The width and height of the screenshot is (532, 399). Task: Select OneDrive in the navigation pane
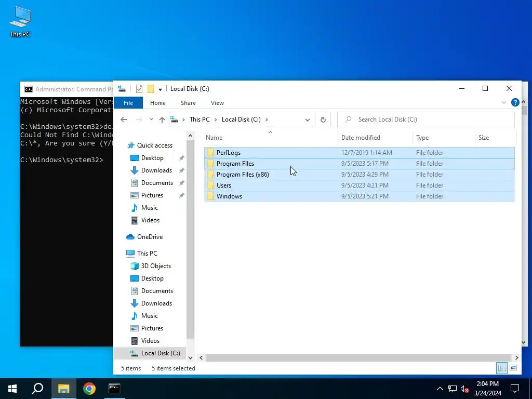click(150, 237)
